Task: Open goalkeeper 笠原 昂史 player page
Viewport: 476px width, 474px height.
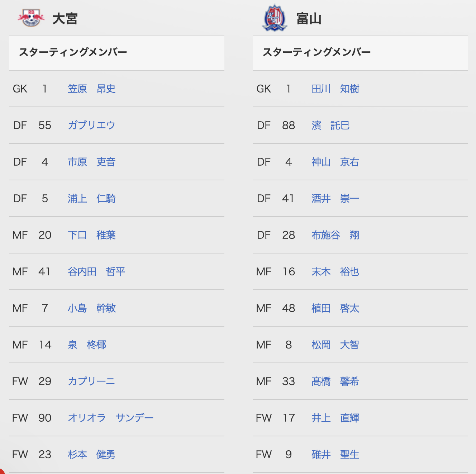Action: [92, 89]
